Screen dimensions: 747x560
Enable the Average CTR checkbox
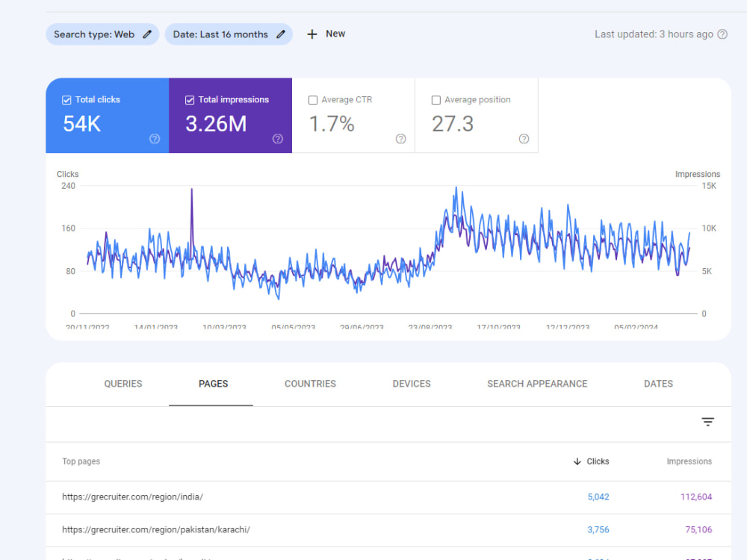pos(312,100)
